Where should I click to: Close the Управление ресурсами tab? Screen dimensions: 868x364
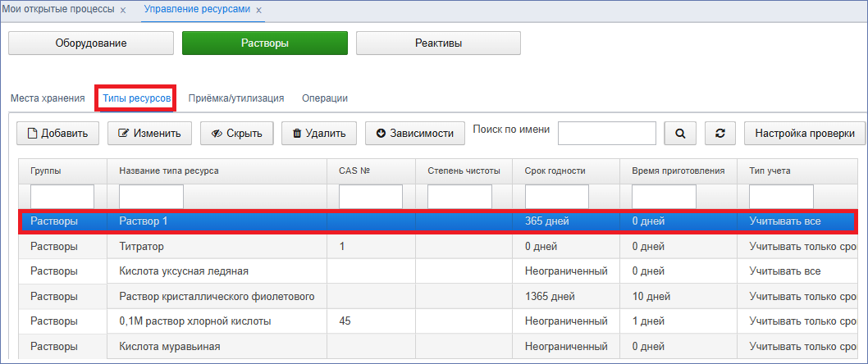tap(258, 10)
